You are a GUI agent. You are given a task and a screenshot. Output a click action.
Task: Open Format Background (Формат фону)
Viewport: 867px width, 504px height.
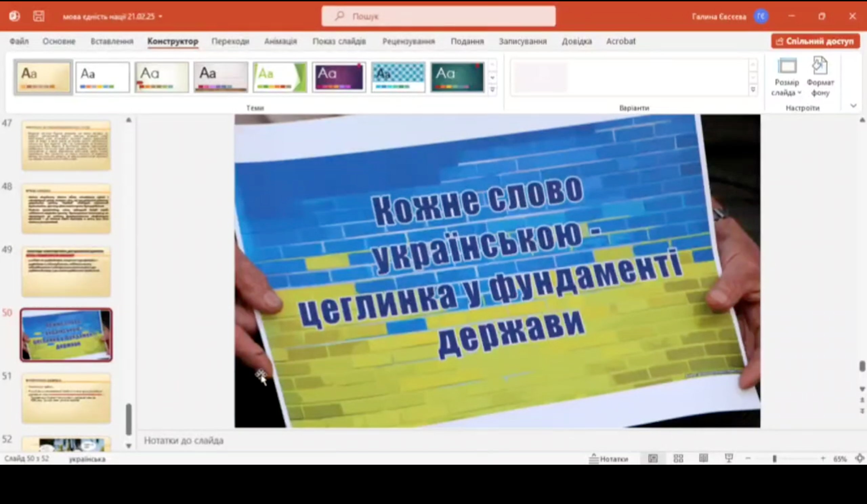pos(820,78)
